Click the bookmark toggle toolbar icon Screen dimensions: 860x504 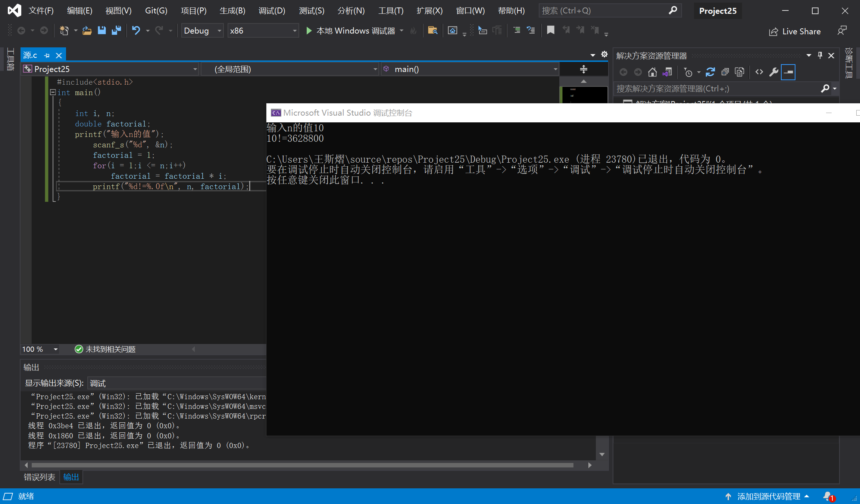(550, 30)
